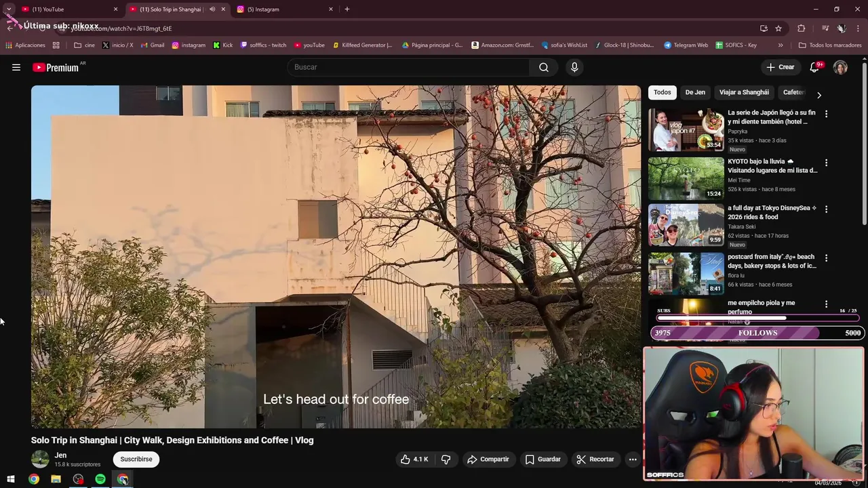Open options for me empilcho piola video

(826, 304)
